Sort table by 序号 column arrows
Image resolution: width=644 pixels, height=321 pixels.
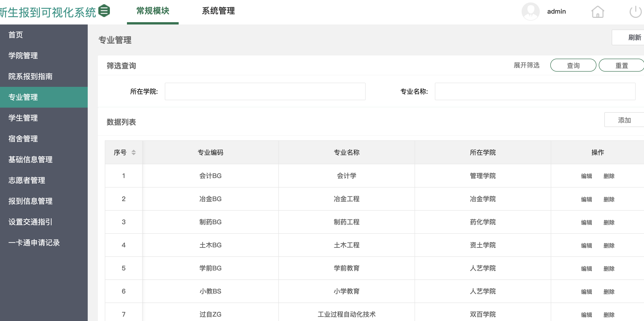click(133, 152)
